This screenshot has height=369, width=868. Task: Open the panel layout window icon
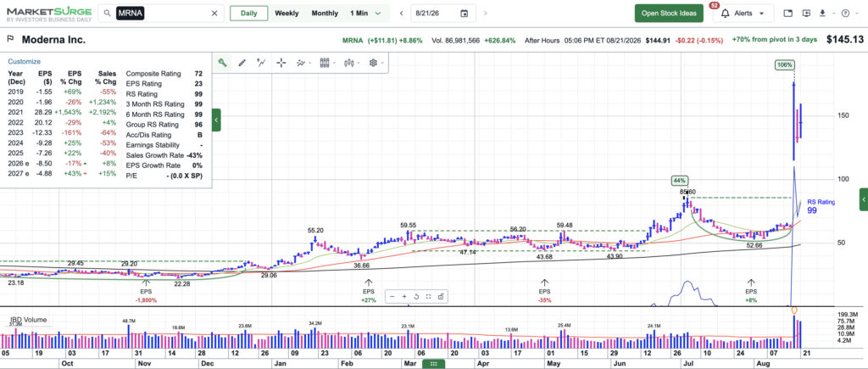pyautogui.click(x=788, y=14)
